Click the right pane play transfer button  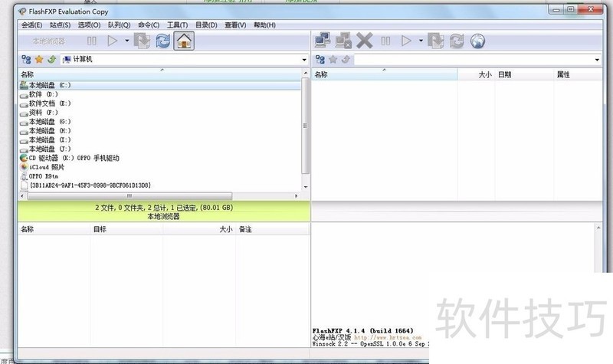407,41
